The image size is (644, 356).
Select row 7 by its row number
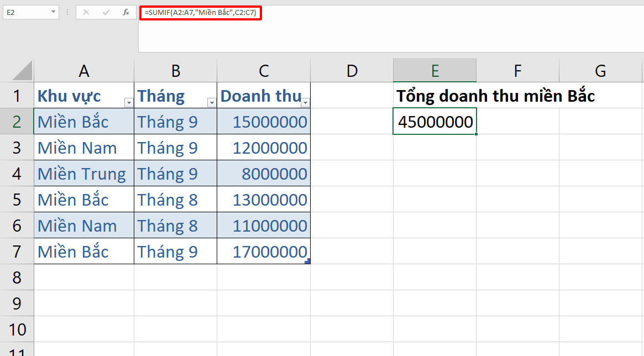tap(17, 252)
